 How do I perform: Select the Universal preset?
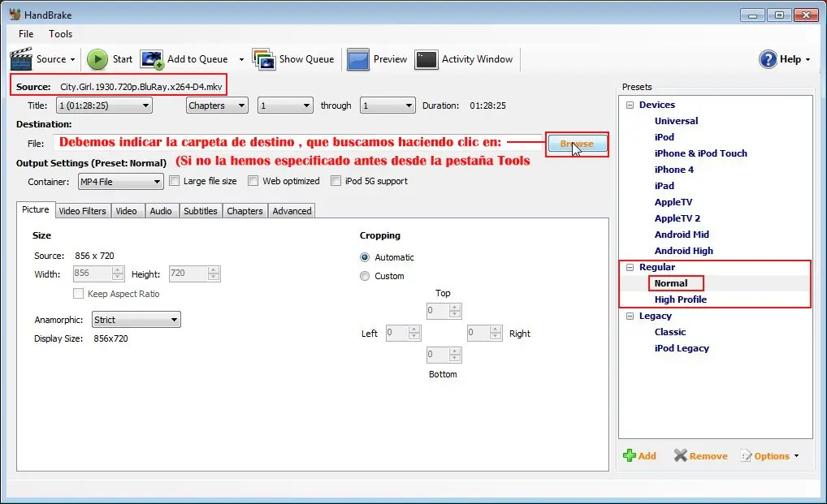click(676, 121)
